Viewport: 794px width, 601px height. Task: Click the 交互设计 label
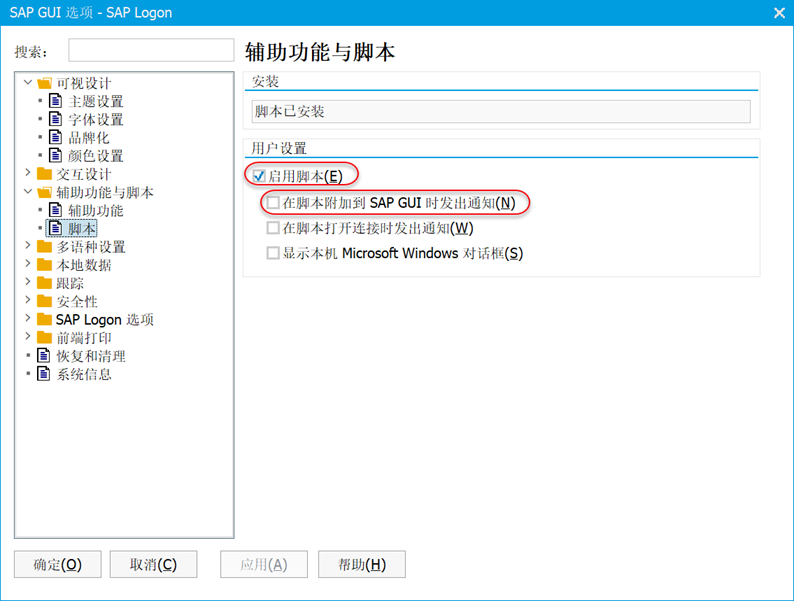84,174
